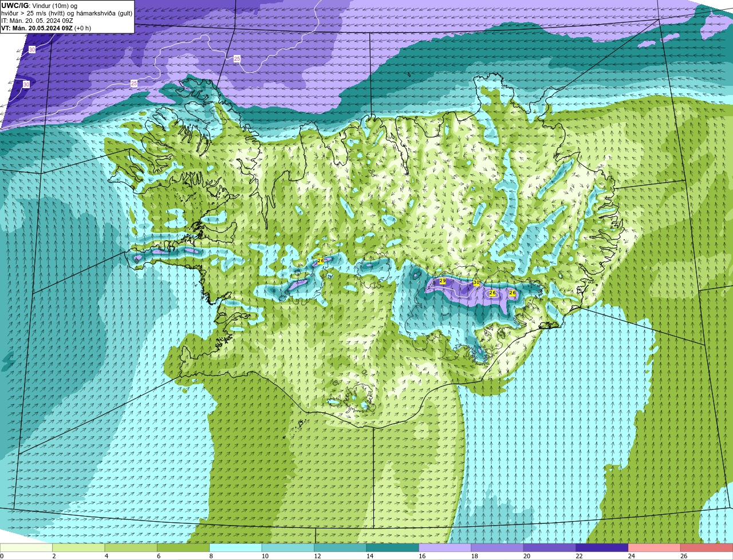The image size is (733, 560).
Task: Click the 4–6 m/s light green legend swatch
Action: point(131,547)
